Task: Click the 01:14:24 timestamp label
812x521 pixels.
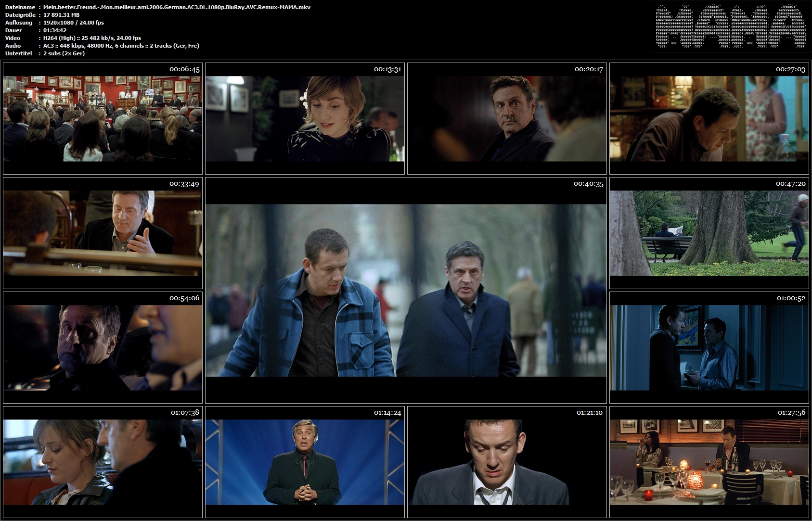Action: click(387, 413)
